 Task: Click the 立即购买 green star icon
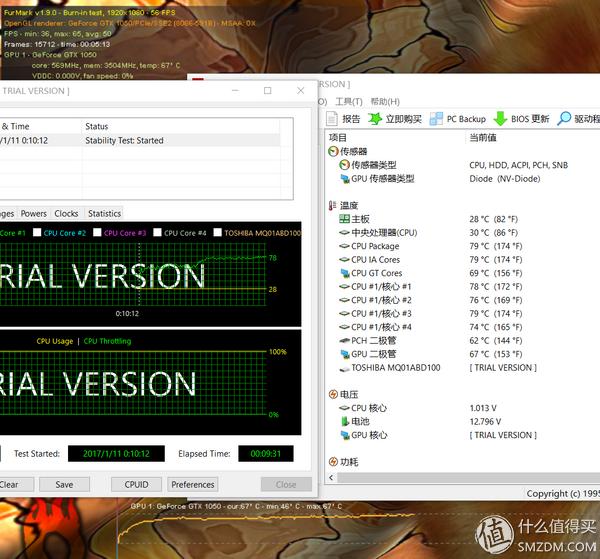pos(375,119)
